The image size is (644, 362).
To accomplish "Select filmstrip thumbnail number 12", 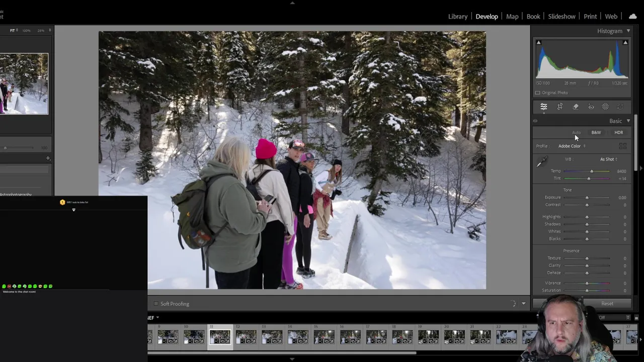I will (x=246, y=337).
